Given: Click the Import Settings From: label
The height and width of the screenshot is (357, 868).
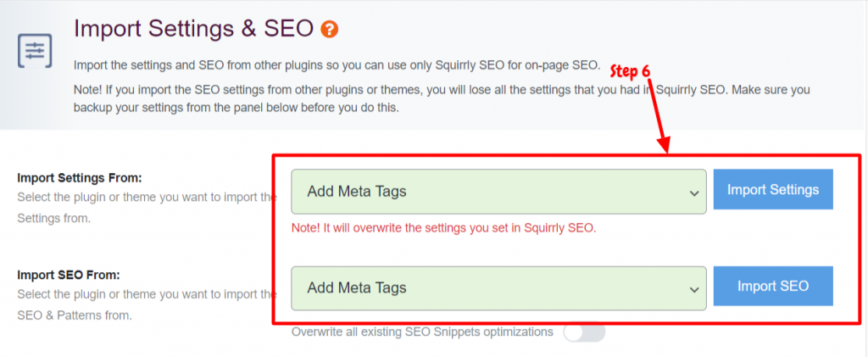Looking at the screenshot, I should point(80,178).
